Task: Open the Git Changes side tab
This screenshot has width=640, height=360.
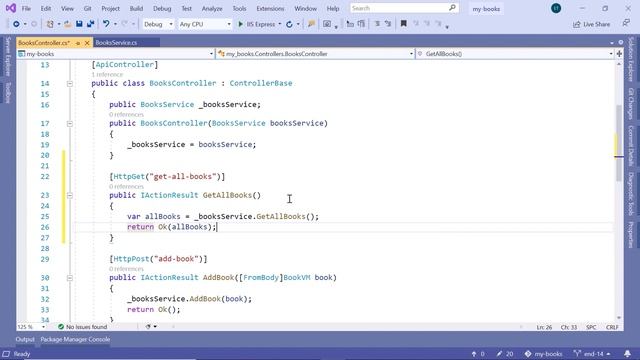Action: tap(631, 104)
